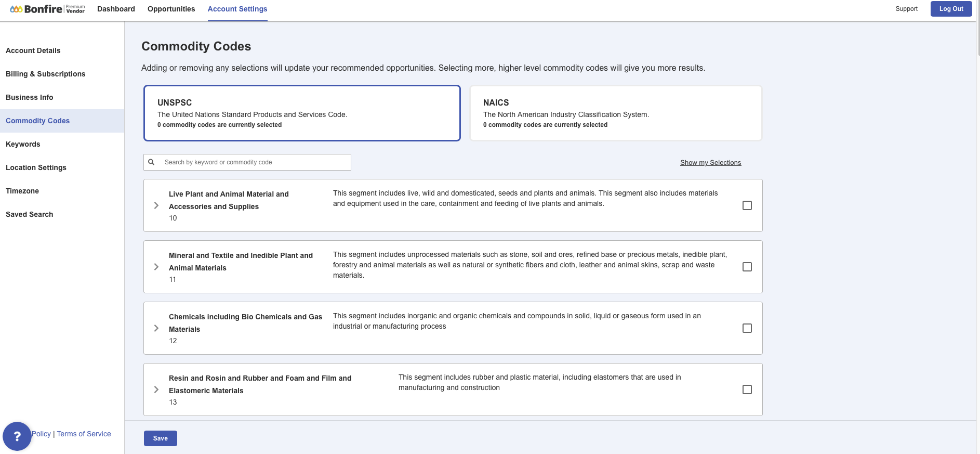This screenshot has width=980, height=454.
Task: Save commodity code selections
Action: [161, 438]
